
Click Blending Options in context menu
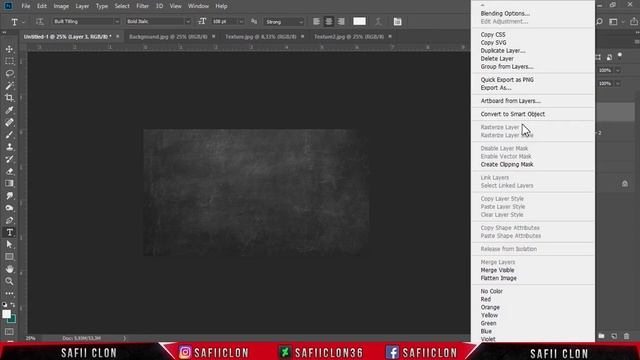pyautogui.click(x=505, y=13)
